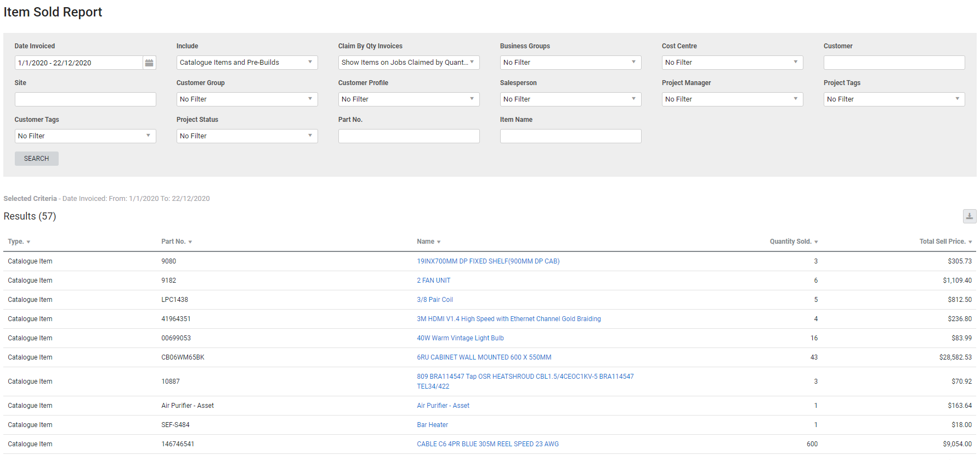Open the Project Tags dropdown

[894, 99]
